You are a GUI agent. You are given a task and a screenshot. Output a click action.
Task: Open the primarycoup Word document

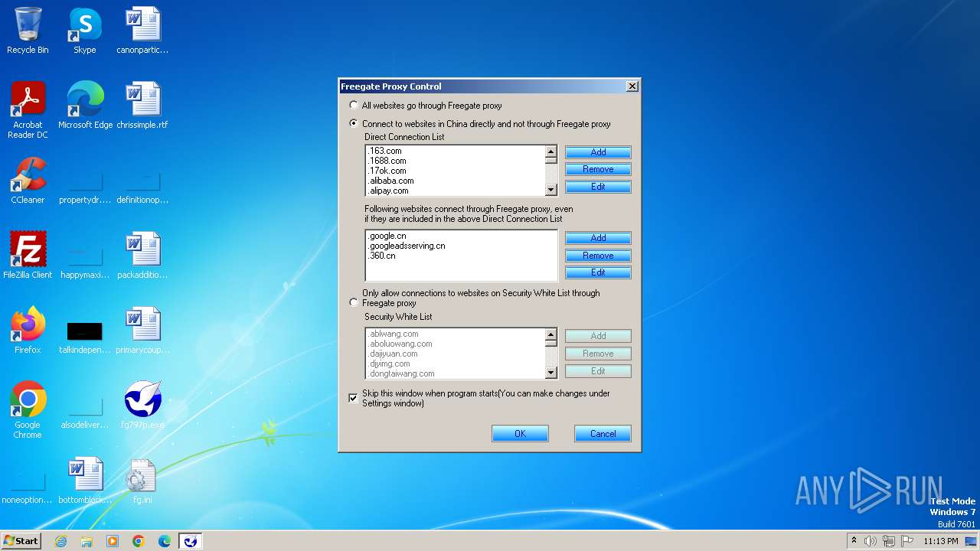tap(142, 331)
